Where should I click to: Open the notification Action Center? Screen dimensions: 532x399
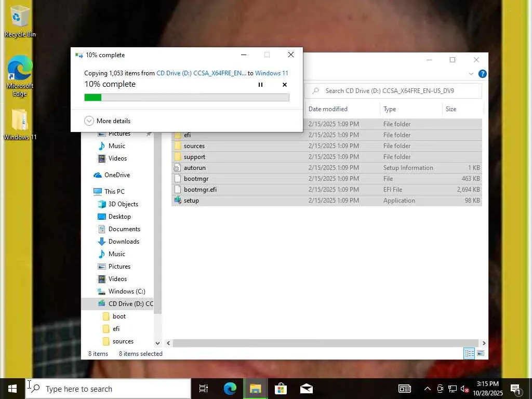tap(515, 389)
